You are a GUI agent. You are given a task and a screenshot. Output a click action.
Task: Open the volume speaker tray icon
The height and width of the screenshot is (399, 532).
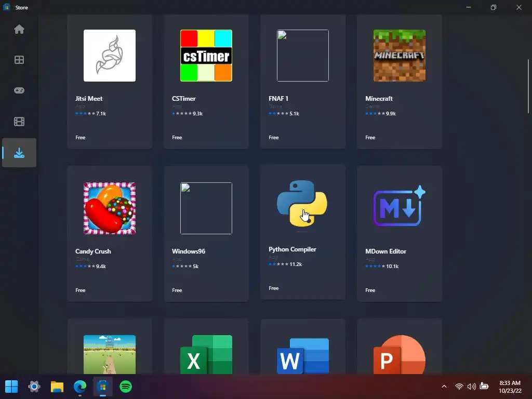(471, 387)
